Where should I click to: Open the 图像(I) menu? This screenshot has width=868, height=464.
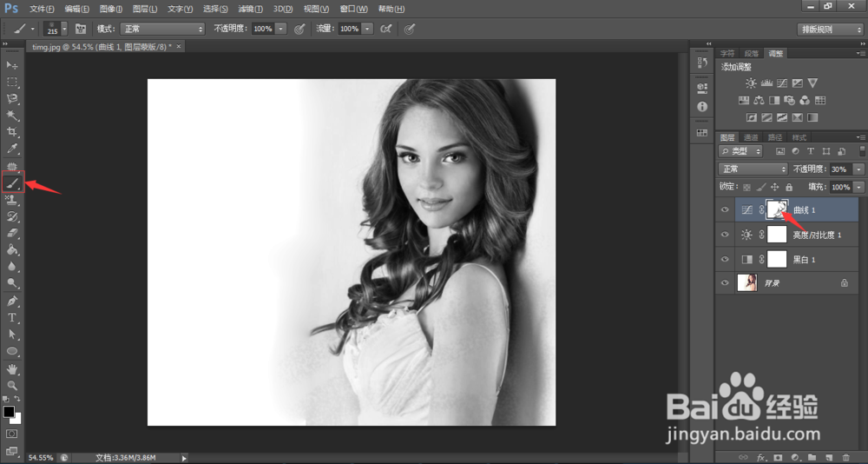coord(111,9)
